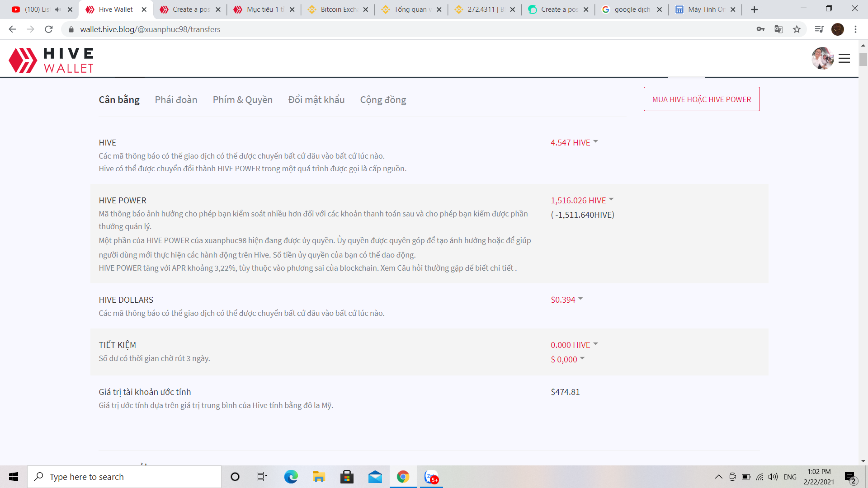
Task: Switch to the 272.4311 browser tab
Action: pyautogui.click(x=486, y=9)
